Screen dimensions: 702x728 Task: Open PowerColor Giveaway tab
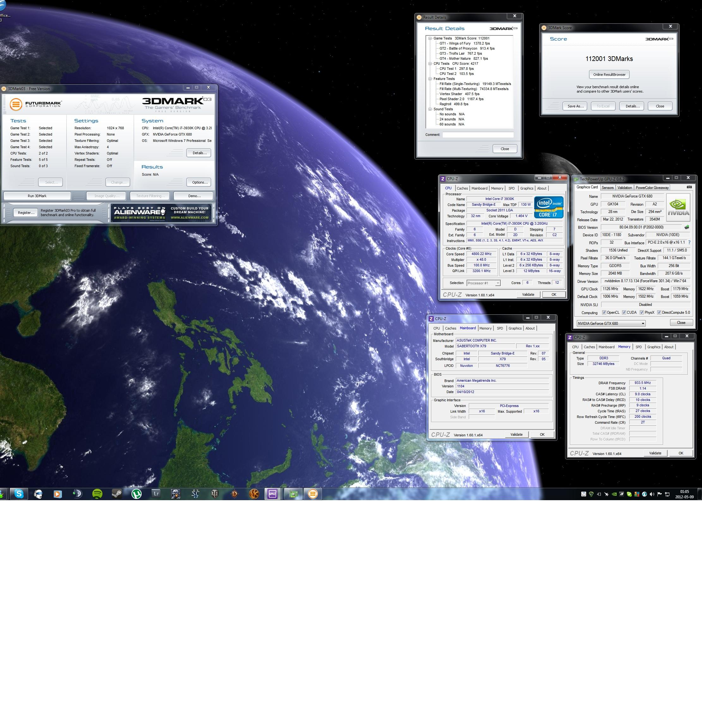tap(652, 188)
